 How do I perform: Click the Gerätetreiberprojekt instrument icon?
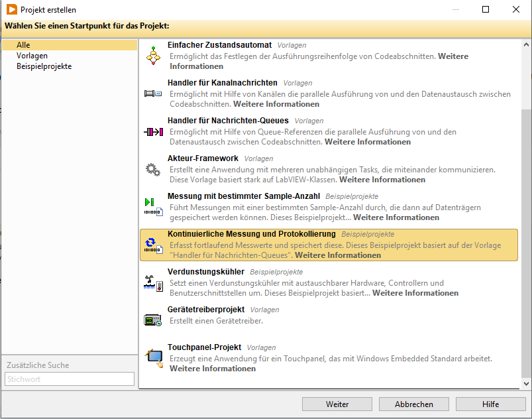pos(153,320)
